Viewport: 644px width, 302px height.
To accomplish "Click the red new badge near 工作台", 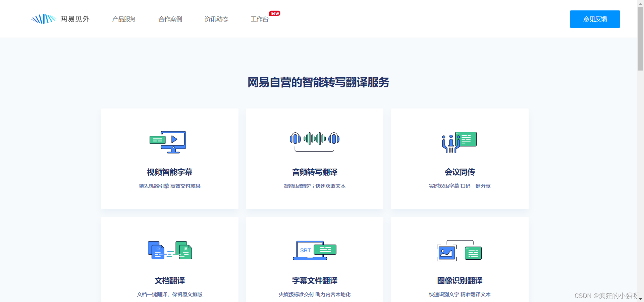I will pyautogui.click(x=275, y=13).
